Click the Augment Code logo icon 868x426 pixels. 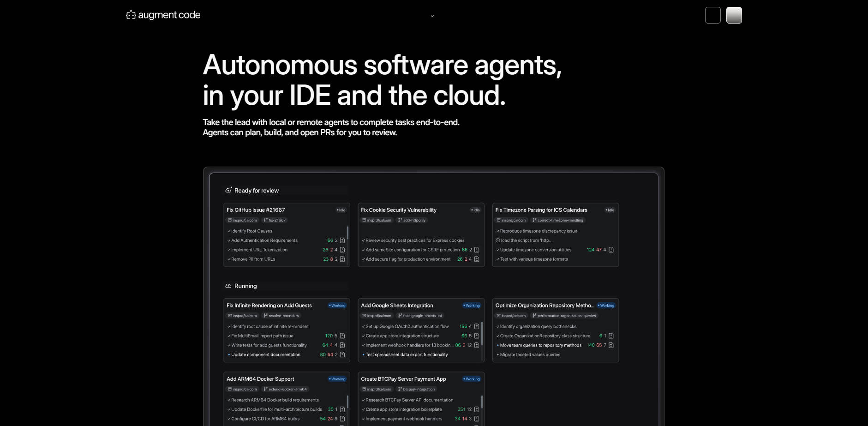[x=131, y=15]
